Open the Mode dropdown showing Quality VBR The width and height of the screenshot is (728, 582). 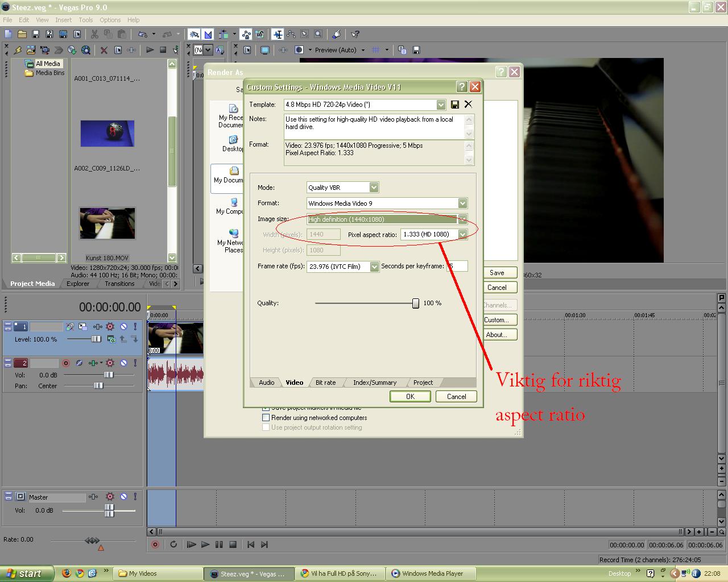tap(374, 188)
